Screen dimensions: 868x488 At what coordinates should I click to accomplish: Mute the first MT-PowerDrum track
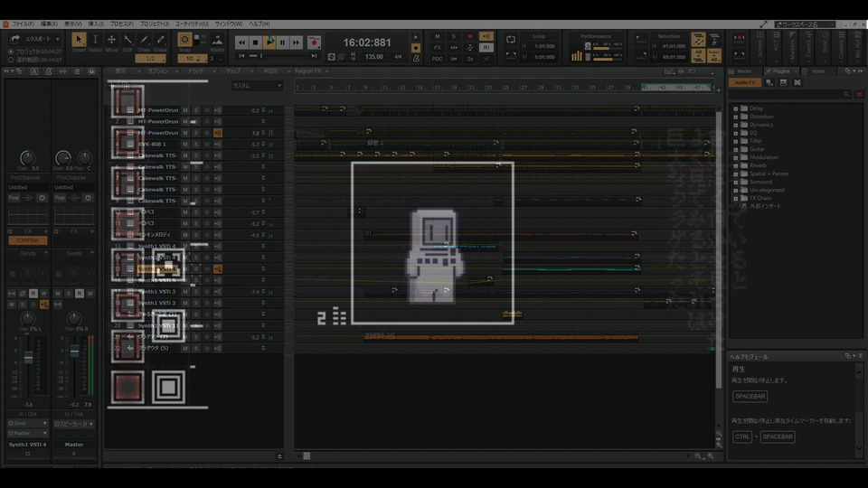tap(185, 110)
